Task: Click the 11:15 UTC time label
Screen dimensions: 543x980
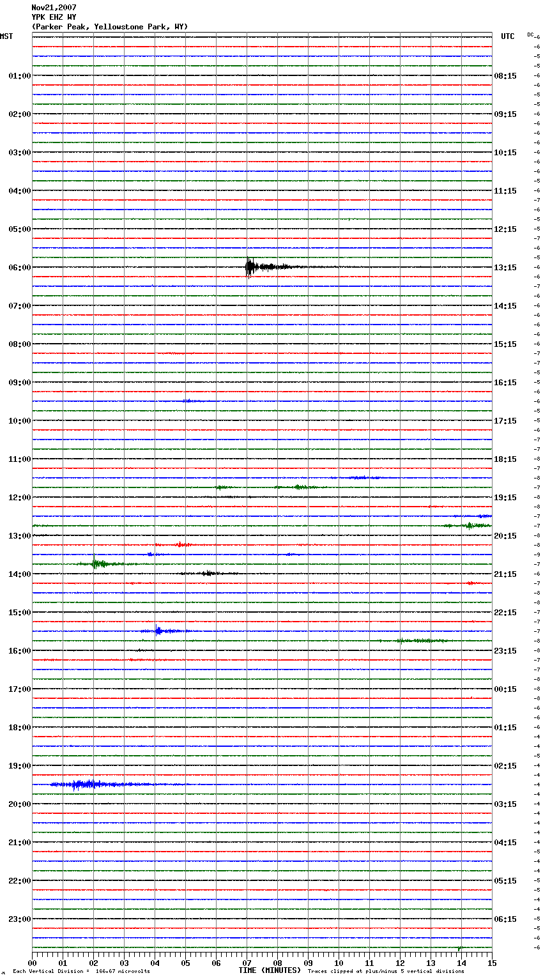Action: (x=505, y=191)
